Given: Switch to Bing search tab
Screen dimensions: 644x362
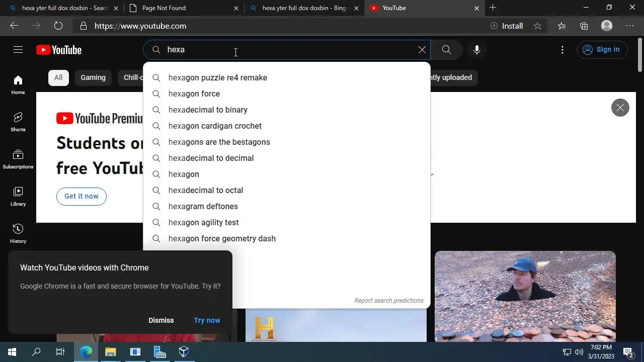Looking at the screenshot, I should pyautogui.click(x=304, y=8).
